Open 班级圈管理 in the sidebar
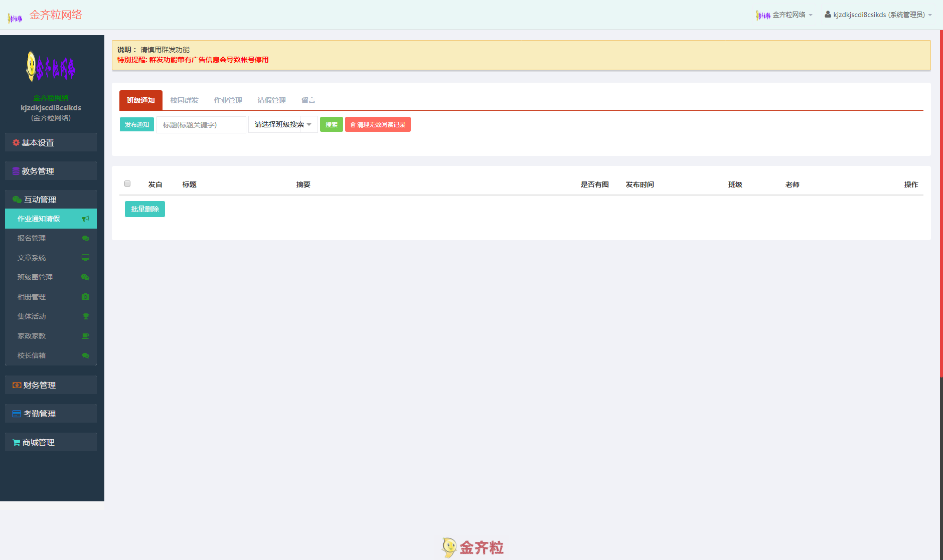The height and width of the screenshot is (560, 943). click(x=51, y=277)
